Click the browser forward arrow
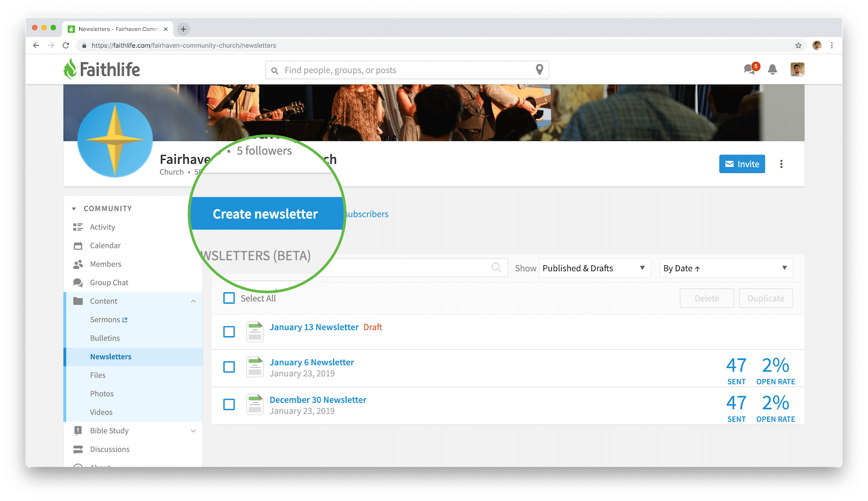 coord(51,46)
